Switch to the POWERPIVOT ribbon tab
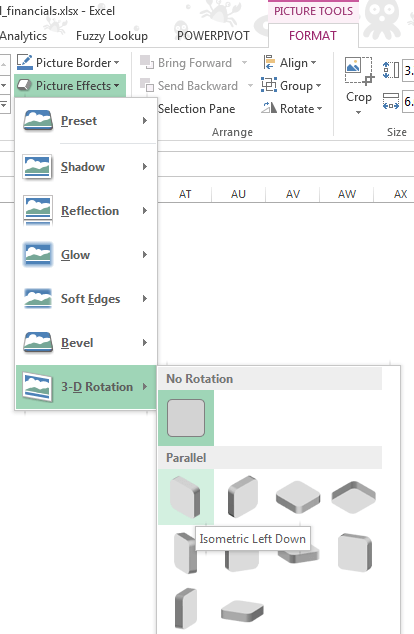Screen dimensions: 414x634 (213, 36)
